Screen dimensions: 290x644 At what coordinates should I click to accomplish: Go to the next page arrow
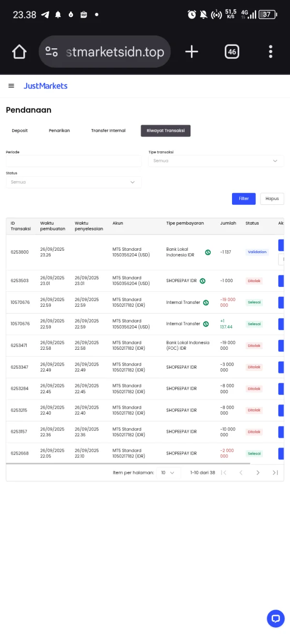(258, 472)
